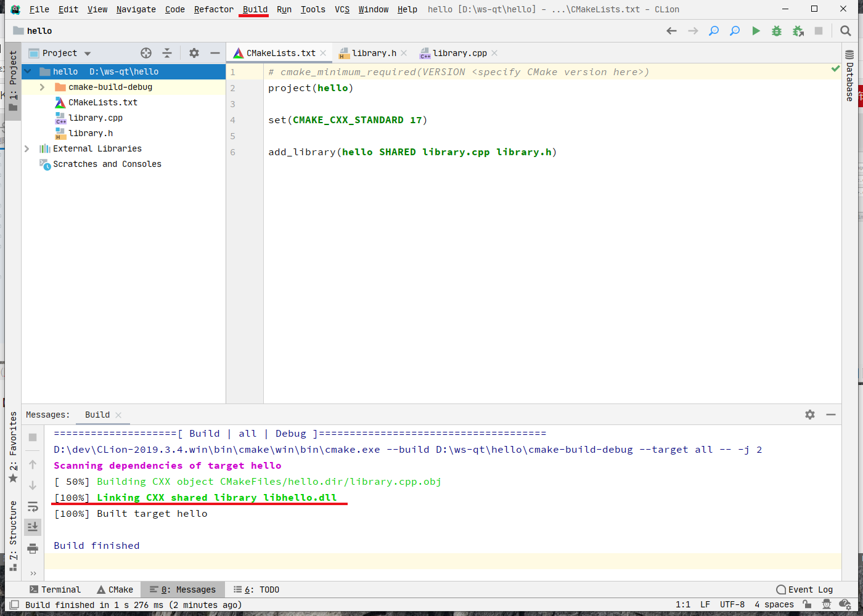Hide the Messages panel with minus icon

point(831,415)
